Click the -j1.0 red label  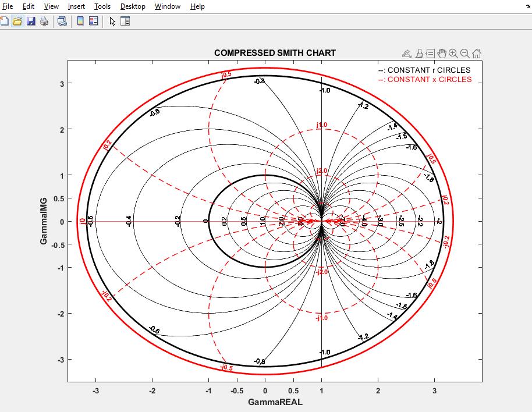(x=322, y=318)
